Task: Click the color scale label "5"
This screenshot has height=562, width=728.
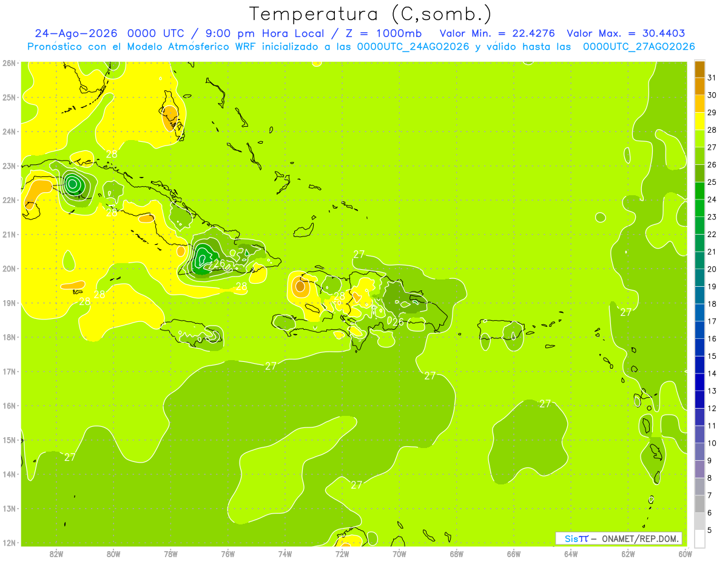Action: tap(710, 530)
